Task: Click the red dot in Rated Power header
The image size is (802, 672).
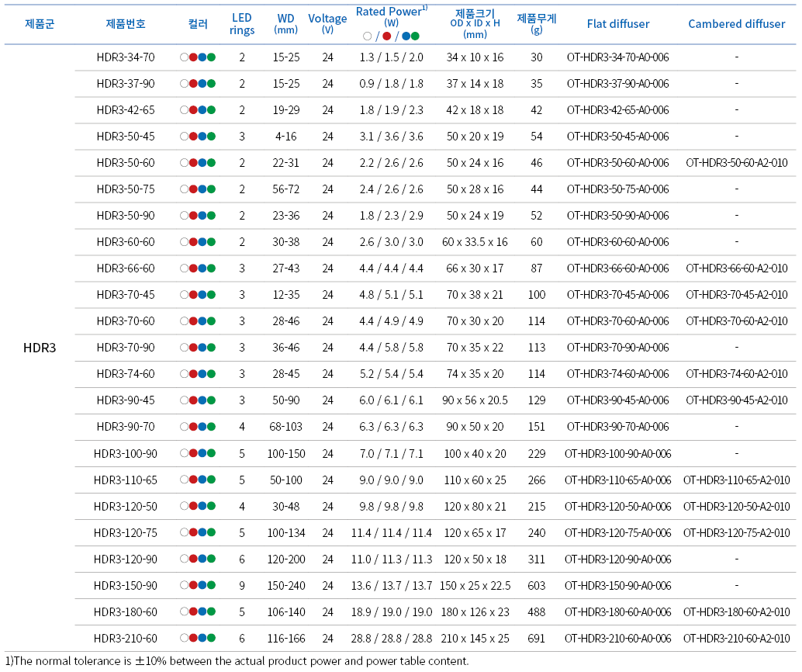Action: coord(386,36)
